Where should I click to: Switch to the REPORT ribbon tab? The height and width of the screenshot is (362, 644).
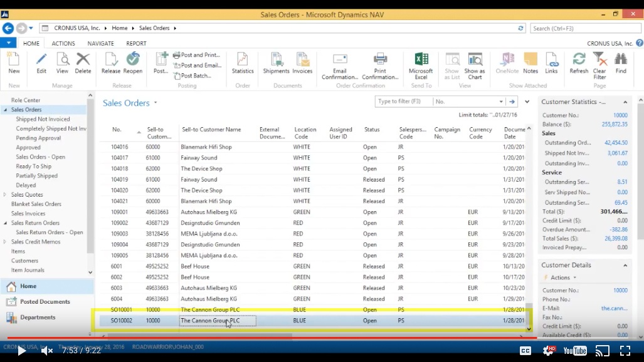coord(136,43)
